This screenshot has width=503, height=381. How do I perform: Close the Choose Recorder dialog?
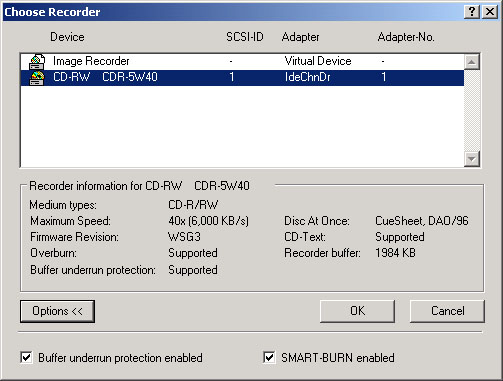coord(490,12)
